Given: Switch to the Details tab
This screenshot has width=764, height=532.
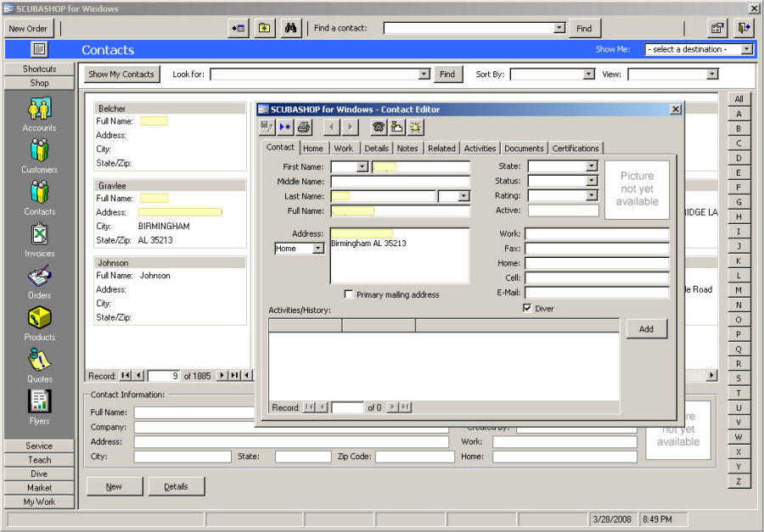Looking at the screenshot, I should (377, 148).
